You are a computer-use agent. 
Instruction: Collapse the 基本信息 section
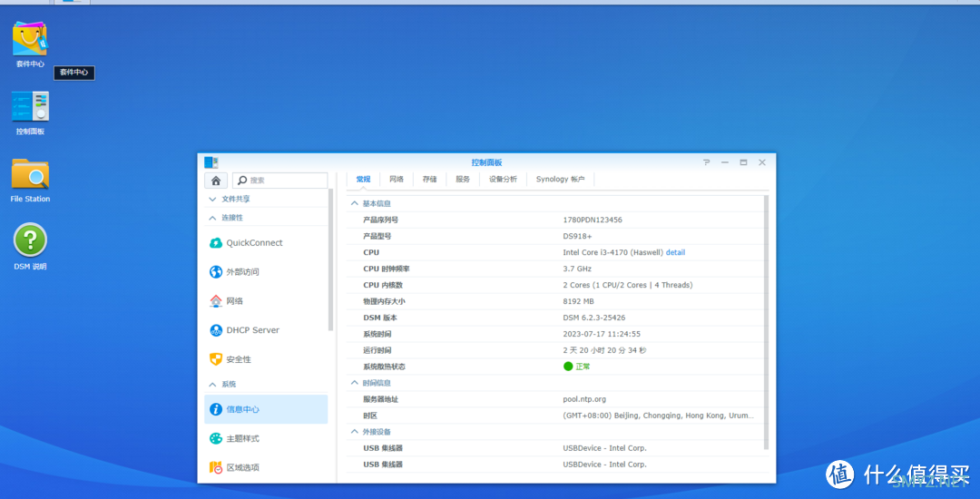[x=355, y=203]
